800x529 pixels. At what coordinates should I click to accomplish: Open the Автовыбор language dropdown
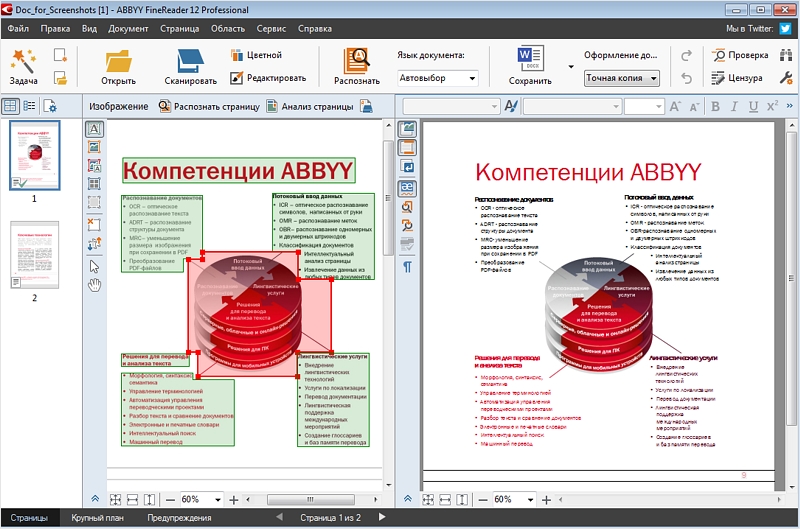point(437,78)
